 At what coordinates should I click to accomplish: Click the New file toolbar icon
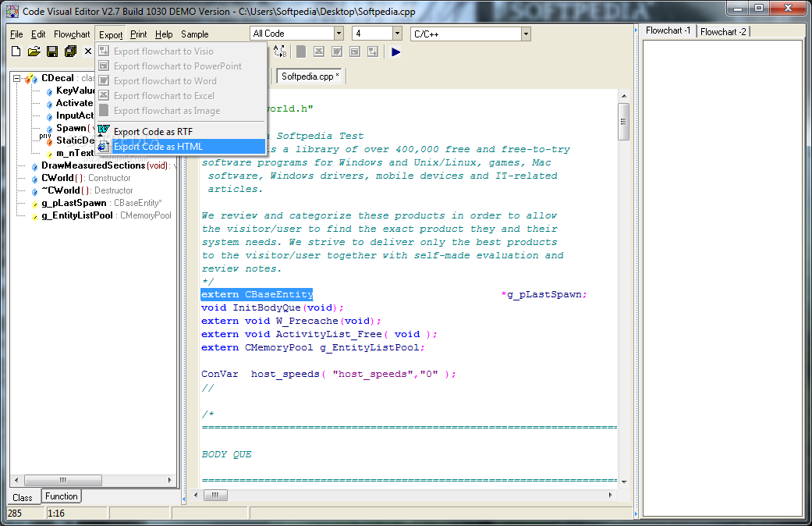tap(16, 52)
